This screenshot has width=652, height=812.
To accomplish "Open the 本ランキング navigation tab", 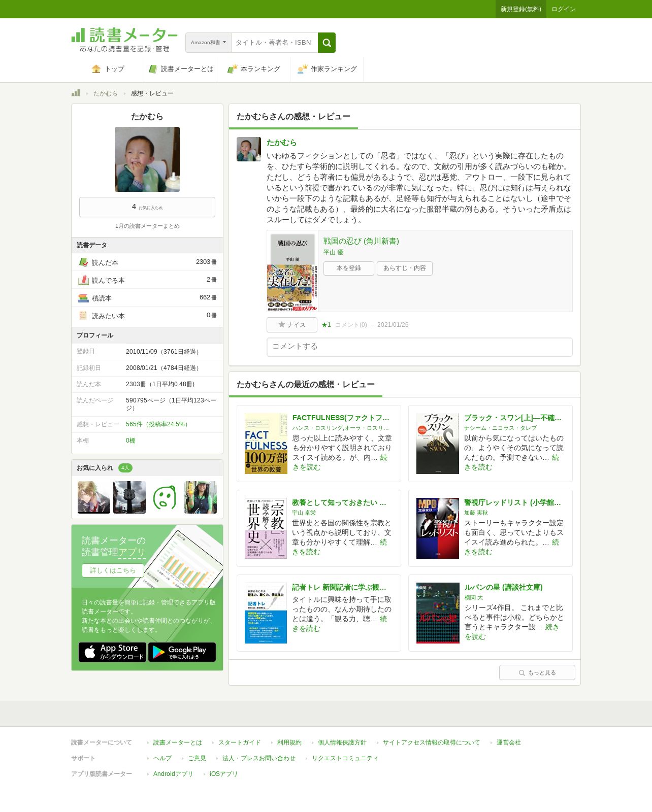I will point(254,69).
